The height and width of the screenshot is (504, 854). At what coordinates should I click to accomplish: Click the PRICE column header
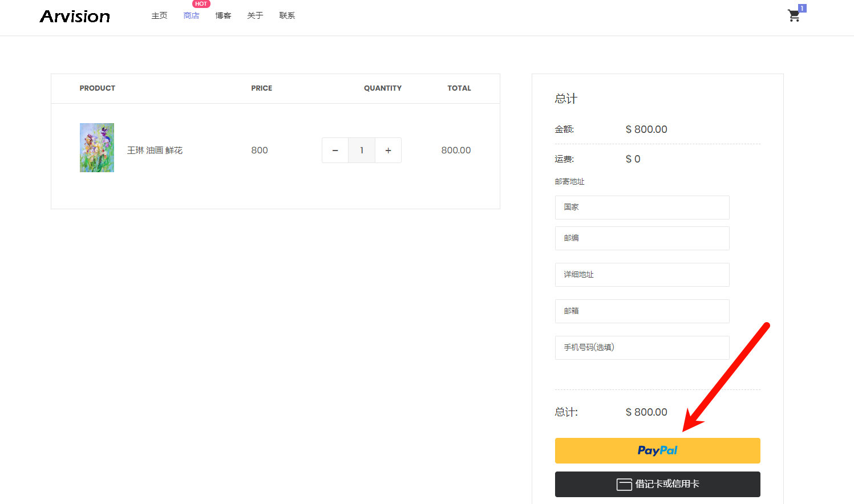(261, 88)
